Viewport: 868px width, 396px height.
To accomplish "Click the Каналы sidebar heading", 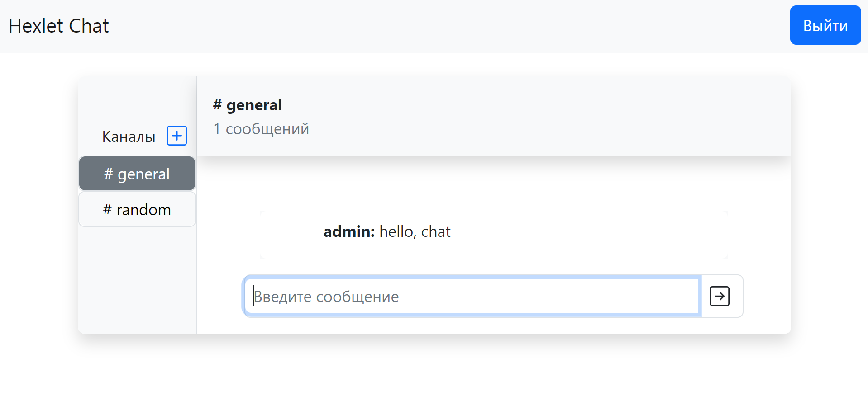I will pos(129,137).
